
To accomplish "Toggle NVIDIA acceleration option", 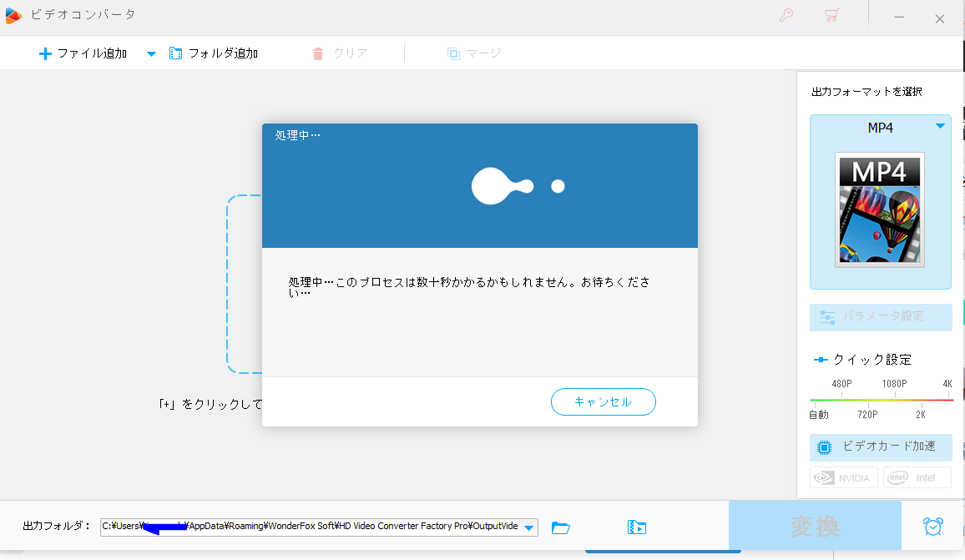I will click(x=843, y=477).
